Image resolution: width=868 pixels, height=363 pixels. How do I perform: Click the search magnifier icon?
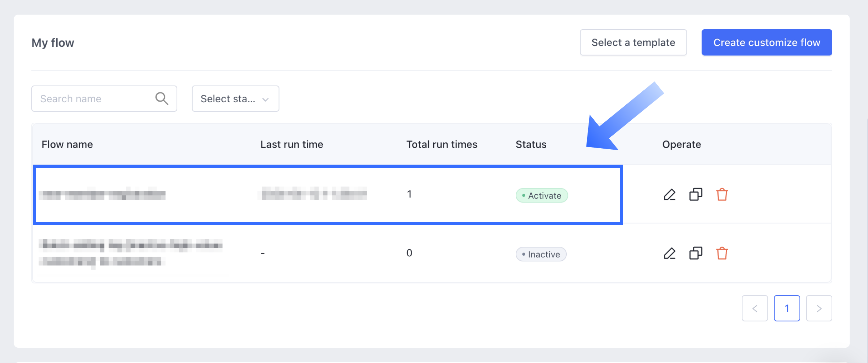point(162,99)
